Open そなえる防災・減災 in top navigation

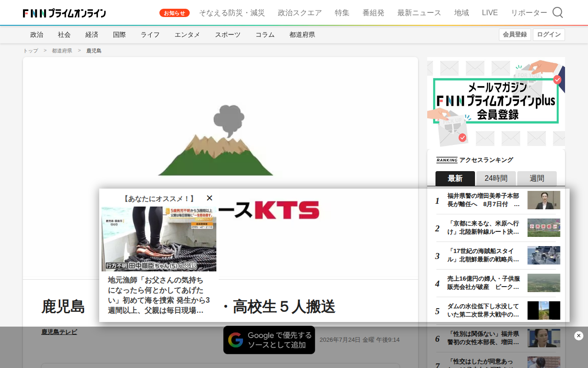tap(232, 13)
